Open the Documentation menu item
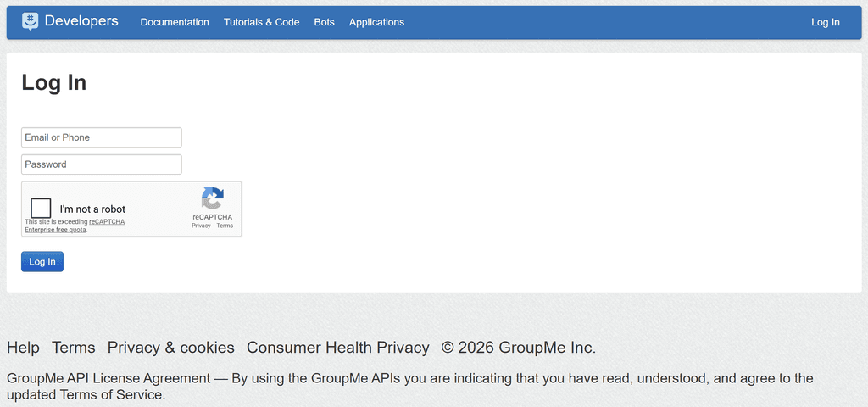The height and width of the screenshot is (407, 868). point(175,22)
